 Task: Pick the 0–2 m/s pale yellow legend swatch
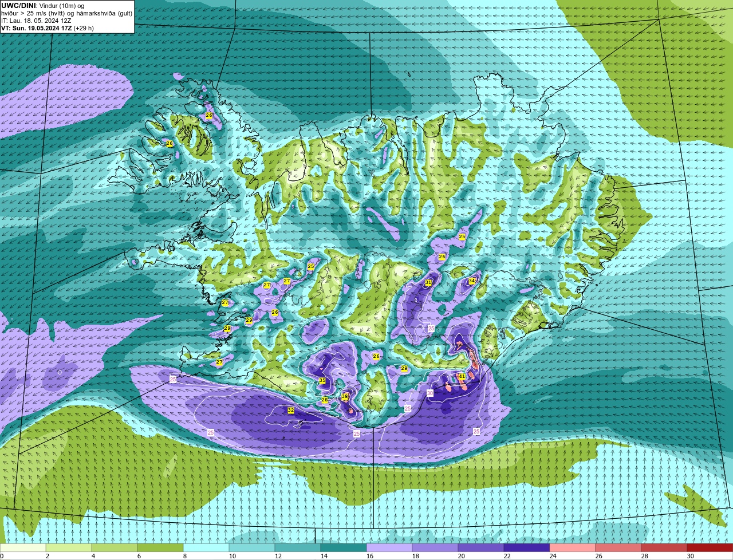coord(23,548)
